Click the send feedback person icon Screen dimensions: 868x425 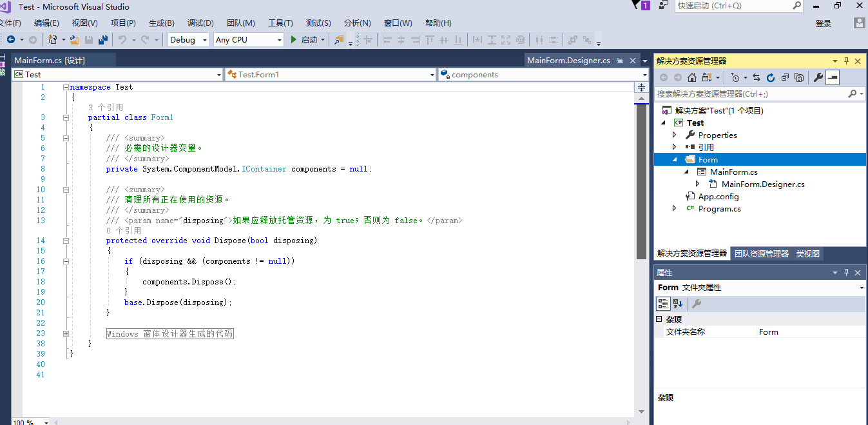[663, 5]
